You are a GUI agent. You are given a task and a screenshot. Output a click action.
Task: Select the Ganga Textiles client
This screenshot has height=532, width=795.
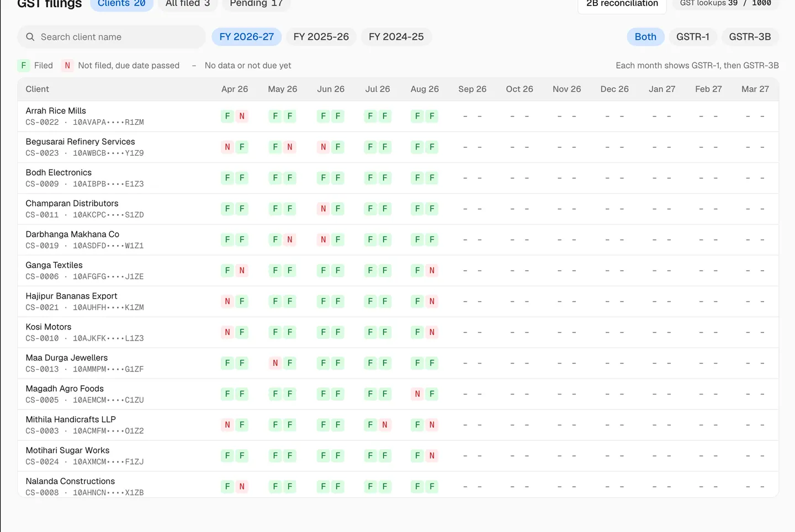(x=54, y=265)
